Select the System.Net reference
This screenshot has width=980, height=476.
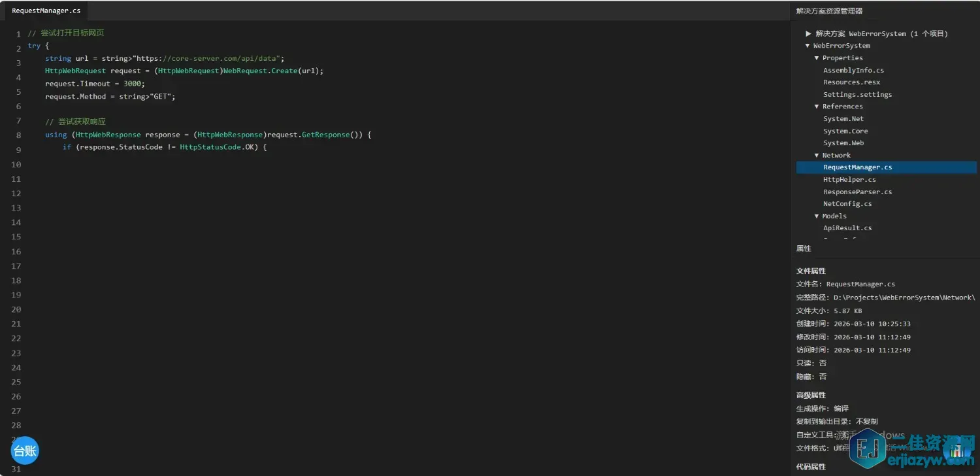pos(843,119)
